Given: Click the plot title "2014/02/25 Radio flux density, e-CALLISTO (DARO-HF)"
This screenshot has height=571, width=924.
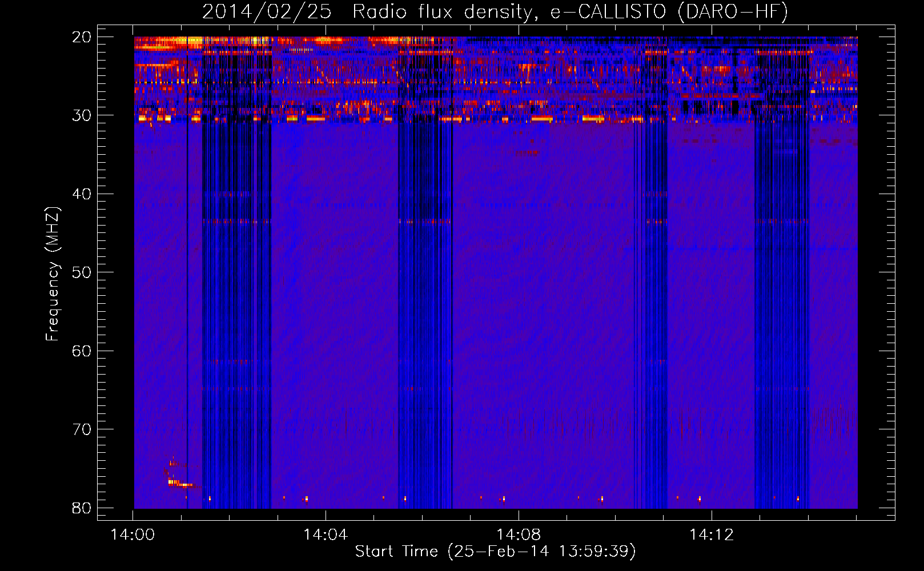Looking at the screenshot, I should click(495, 11).
